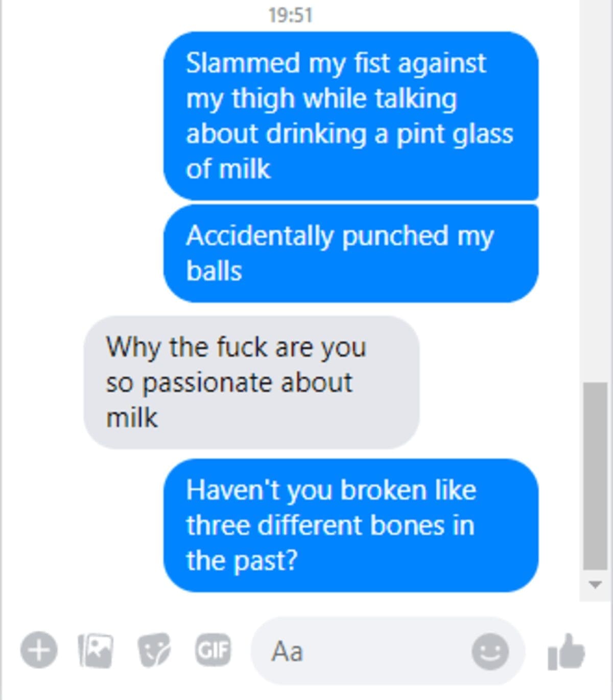613x700 pixels.
Task: Open the sticker picker
Action: pos(154,650)
